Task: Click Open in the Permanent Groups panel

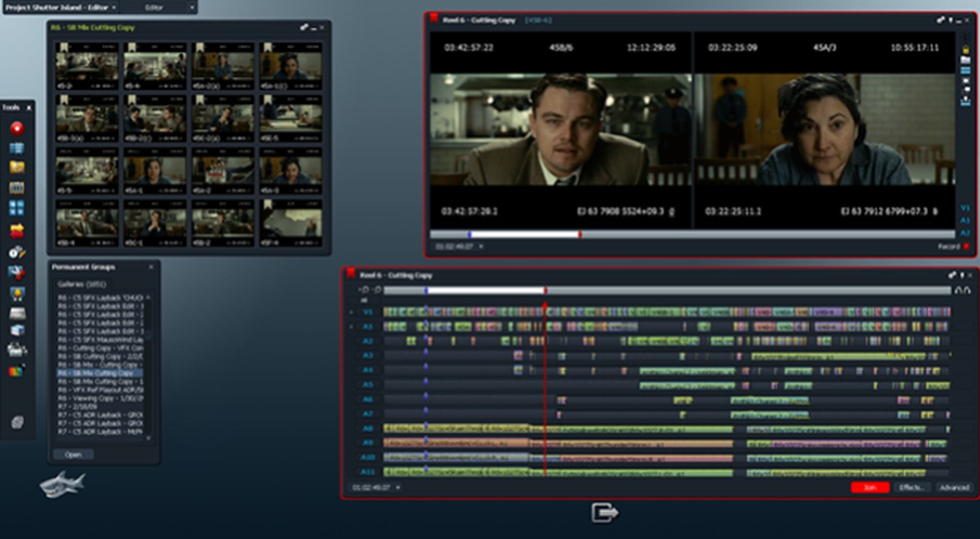Action: [x=73, y=453]
